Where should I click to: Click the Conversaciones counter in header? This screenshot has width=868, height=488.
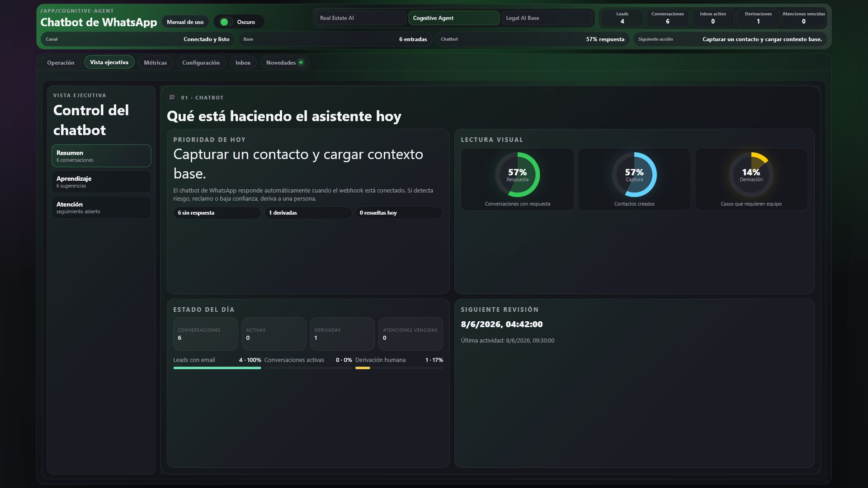point(667,18)
